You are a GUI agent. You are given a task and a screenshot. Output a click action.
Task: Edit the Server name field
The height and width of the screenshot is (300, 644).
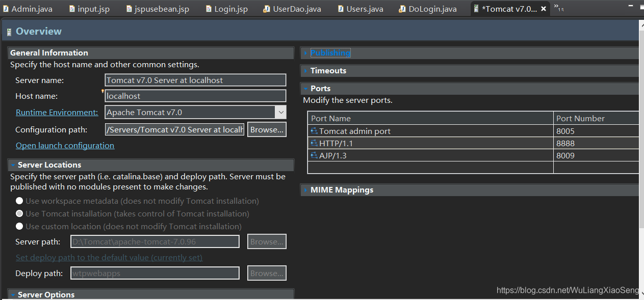(x=195, y=80)
